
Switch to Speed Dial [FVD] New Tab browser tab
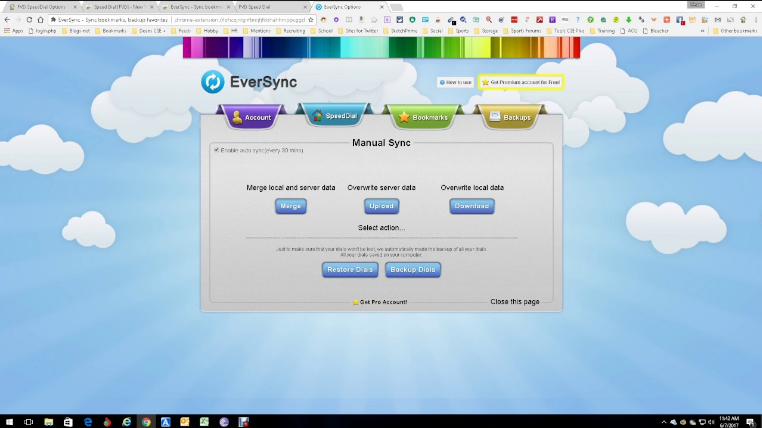tap(118, 7)
